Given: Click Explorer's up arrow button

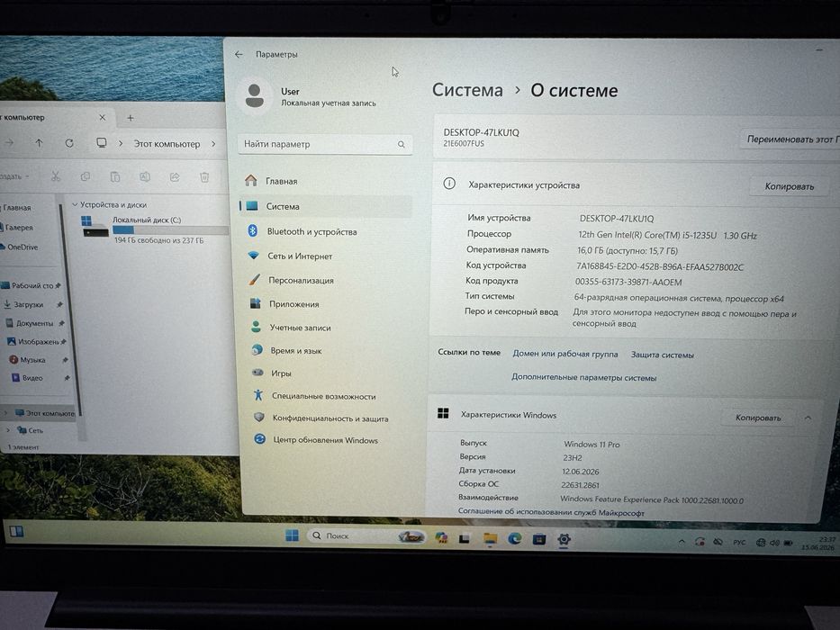Looking at the screenshot, I should pyautogui.click(x=39, y=143).
